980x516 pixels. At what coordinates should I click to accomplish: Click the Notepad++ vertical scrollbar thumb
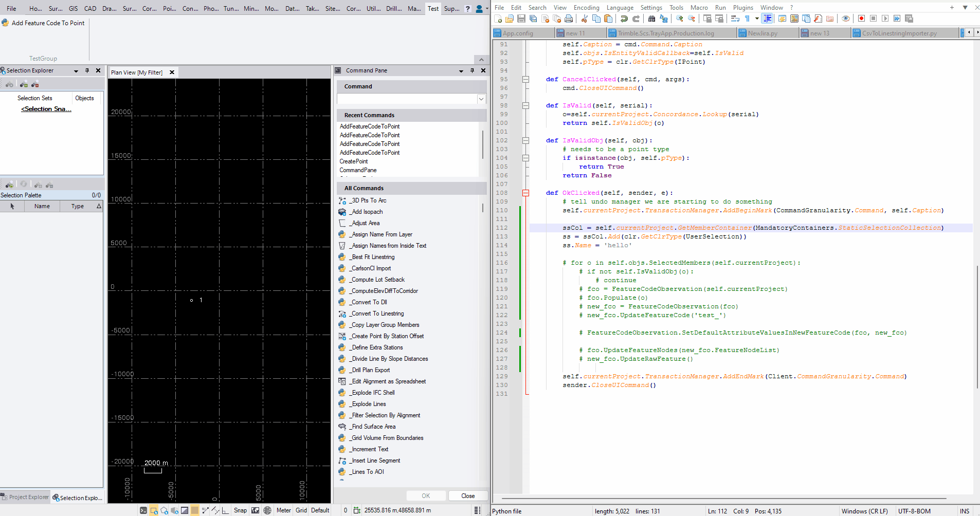click(x=976, y=327)
